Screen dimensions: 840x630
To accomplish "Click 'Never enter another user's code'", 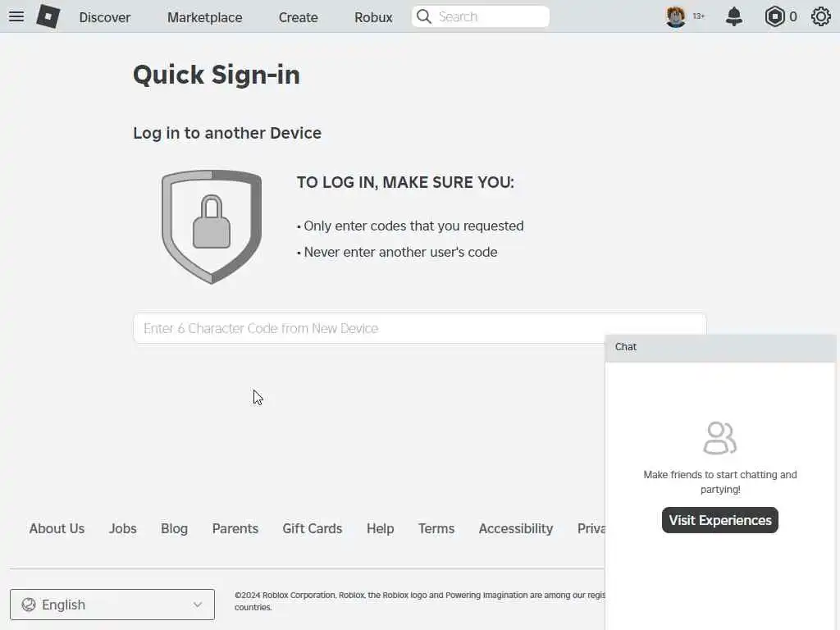I will [400, 253].
